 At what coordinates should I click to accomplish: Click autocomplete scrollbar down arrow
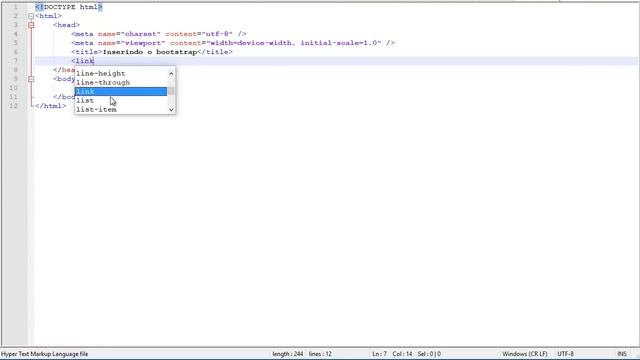tap(171, 109)
